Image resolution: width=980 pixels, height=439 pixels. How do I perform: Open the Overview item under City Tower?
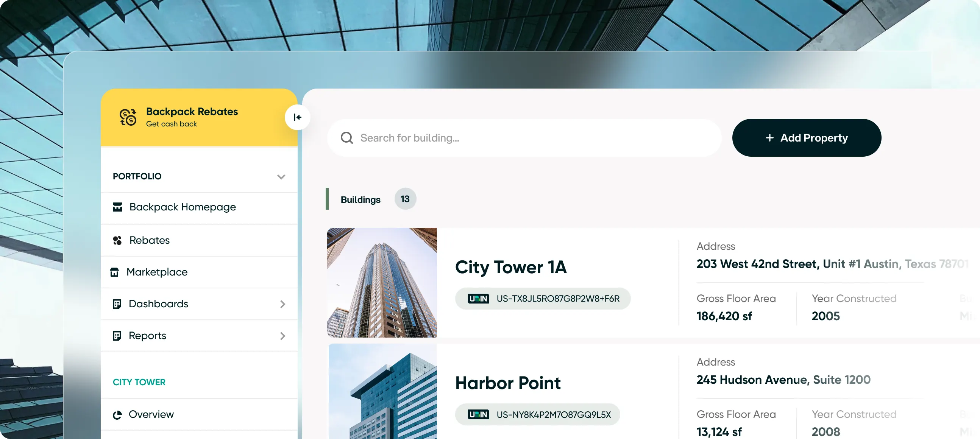199,414
